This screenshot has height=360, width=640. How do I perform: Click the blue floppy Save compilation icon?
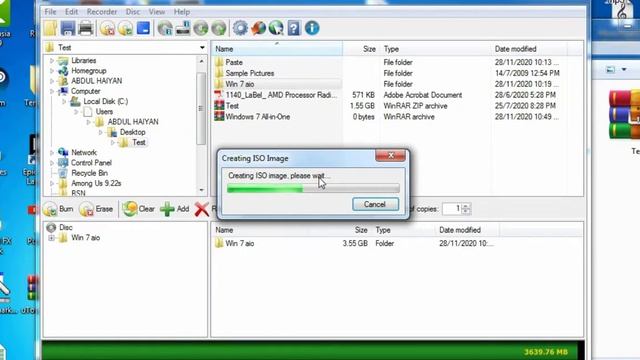pyautogui.click(x=68, y=28)
